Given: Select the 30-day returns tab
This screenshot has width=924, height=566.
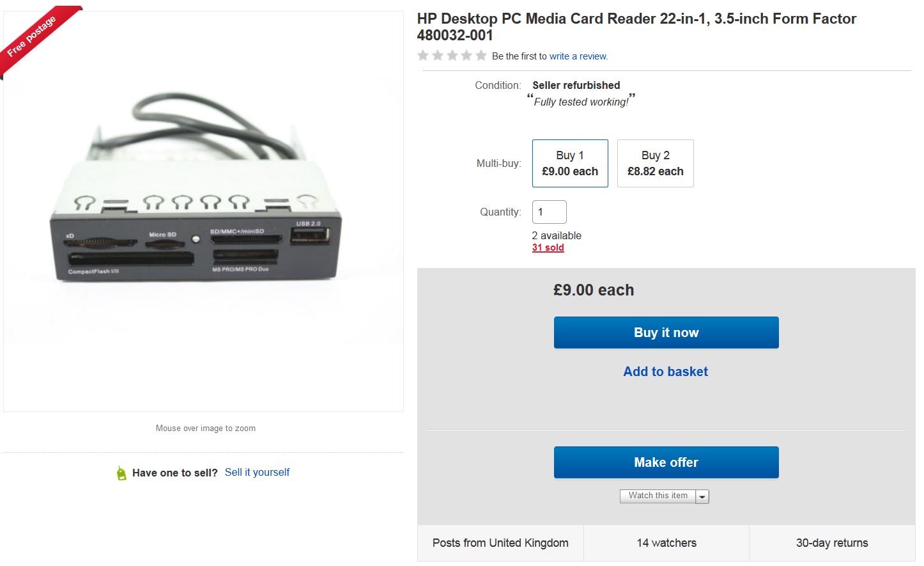Looking at the screenshot, I should point(832,543).
